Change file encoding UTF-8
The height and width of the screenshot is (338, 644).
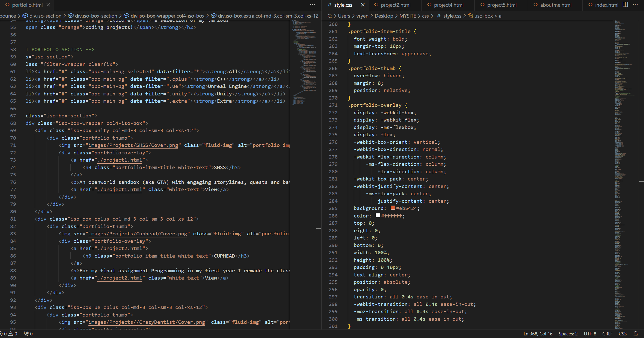[590, 334]
